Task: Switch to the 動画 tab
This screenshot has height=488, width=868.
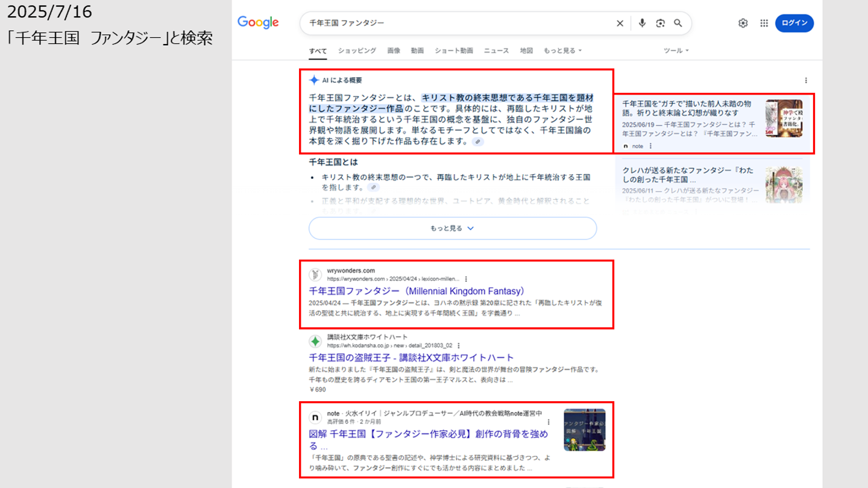Action: pyautogui.click(x=417, y=51)
